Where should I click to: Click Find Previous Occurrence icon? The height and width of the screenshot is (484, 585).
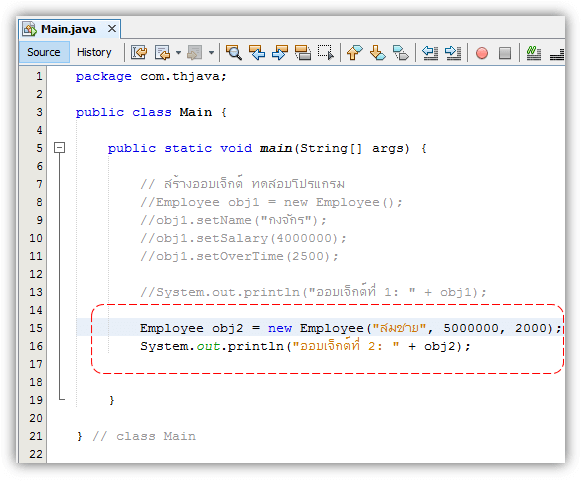point(257,52)
